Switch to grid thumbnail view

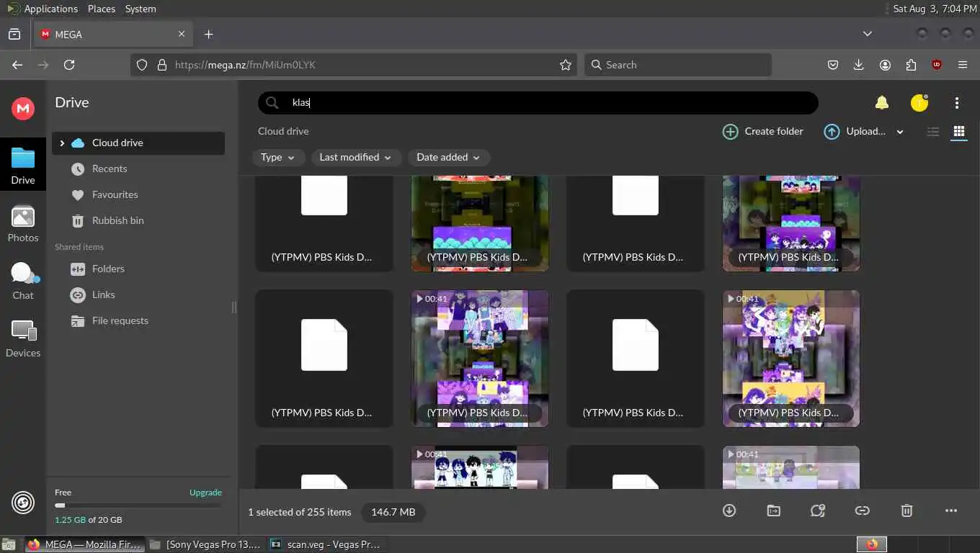coord(958,132)
